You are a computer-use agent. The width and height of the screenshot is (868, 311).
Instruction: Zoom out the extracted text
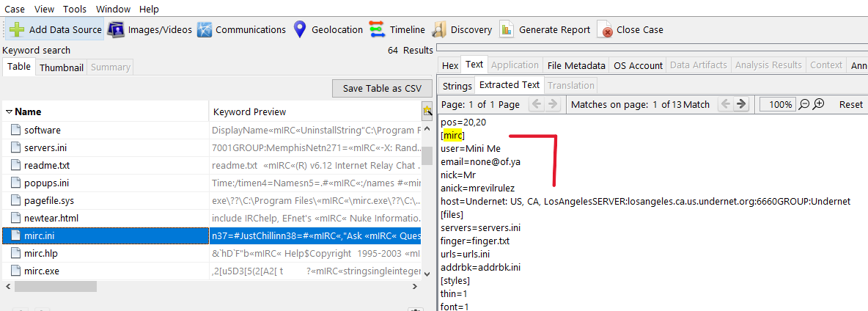tap(804, 104)
